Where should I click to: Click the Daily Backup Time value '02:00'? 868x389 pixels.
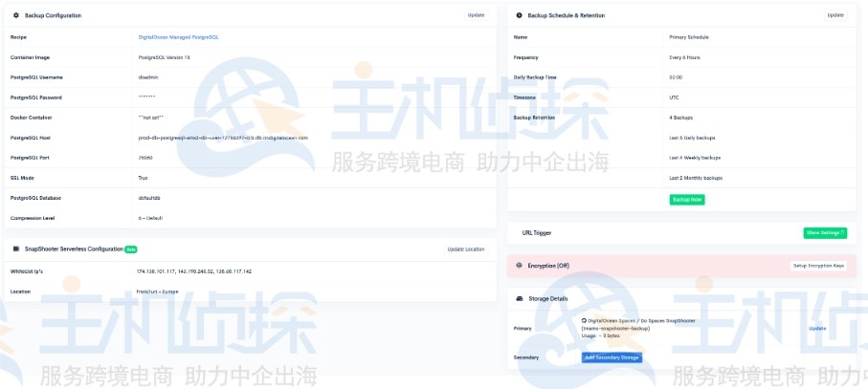click(676, 77)
